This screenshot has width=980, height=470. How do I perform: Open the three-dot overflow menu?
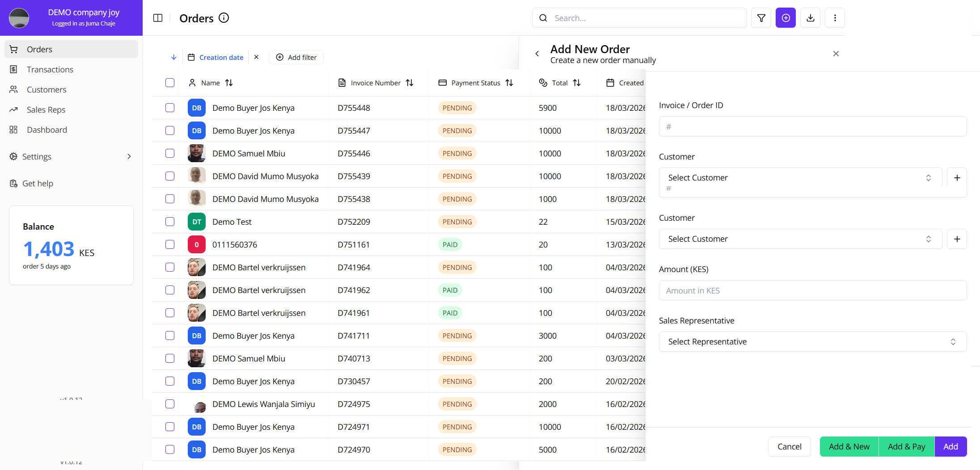(835, 17)
